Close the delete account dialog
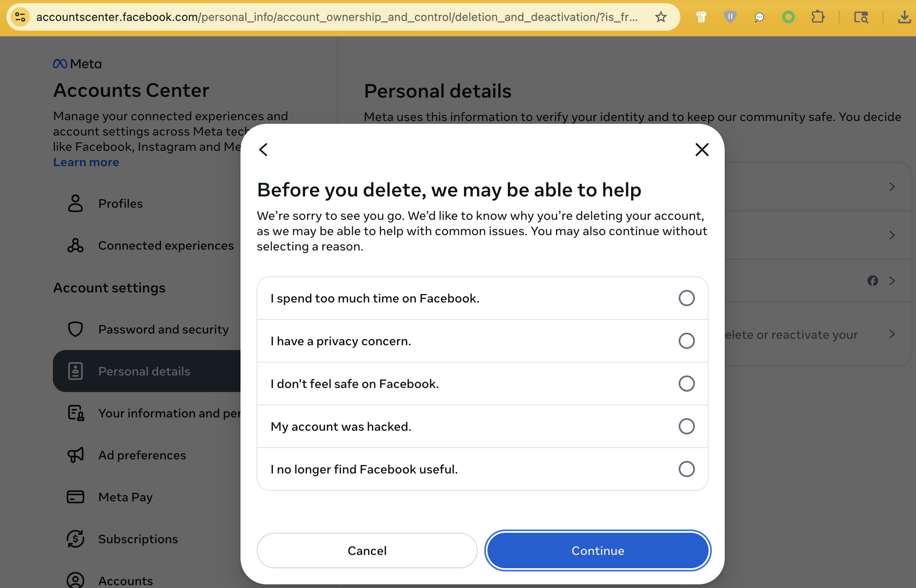 702,150
